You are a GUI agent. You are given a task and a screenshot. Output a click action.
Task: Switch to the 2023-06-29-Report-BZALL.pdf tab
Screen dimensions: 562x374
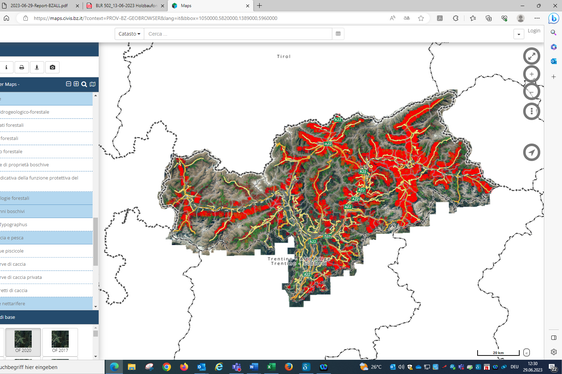[x=41, y=6]
